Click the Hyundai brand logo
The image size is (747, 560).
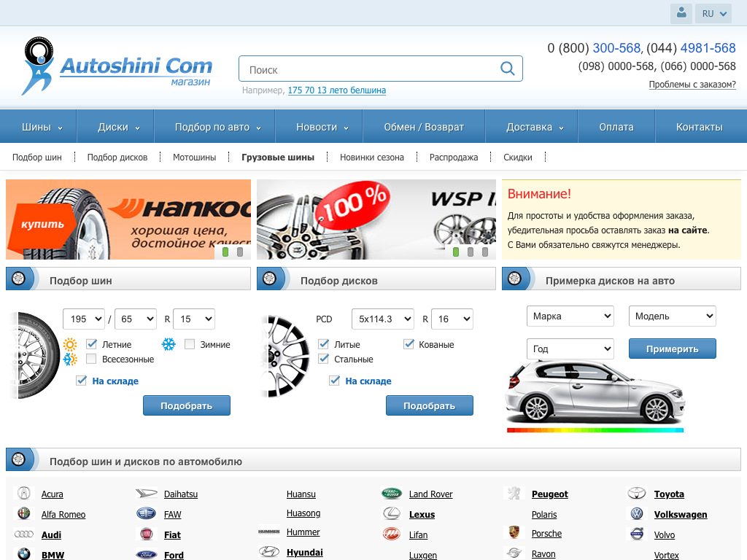[268, 552]
